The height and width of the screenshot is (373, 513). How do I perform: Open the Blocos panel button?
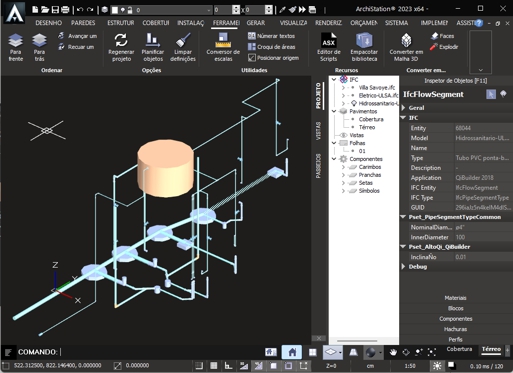455,308
